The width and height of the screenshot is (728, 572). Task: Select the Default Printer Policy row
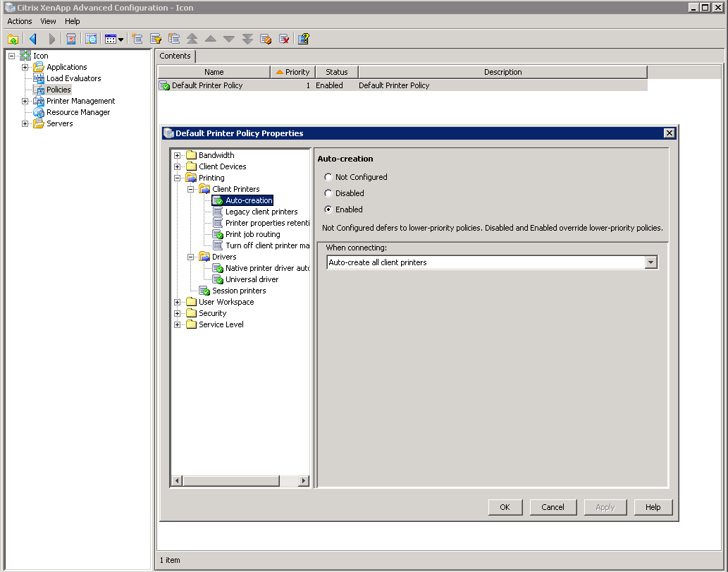[x=402, y=85]
